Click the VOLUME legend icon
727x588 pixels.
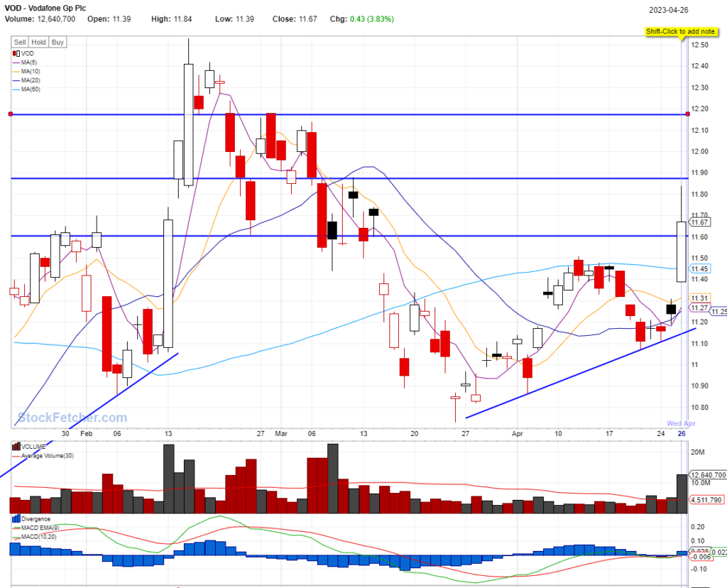(16, 447)
